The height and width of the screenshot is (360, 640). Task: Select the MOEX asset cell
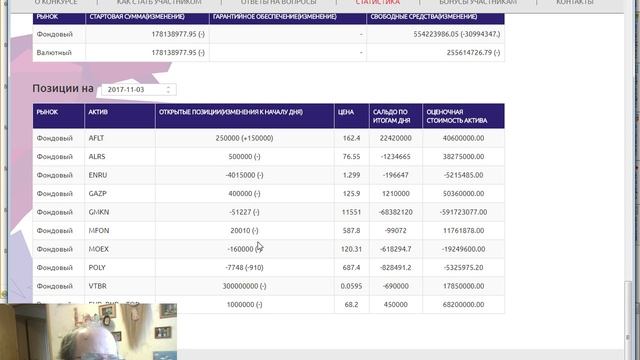click(120, 249)
